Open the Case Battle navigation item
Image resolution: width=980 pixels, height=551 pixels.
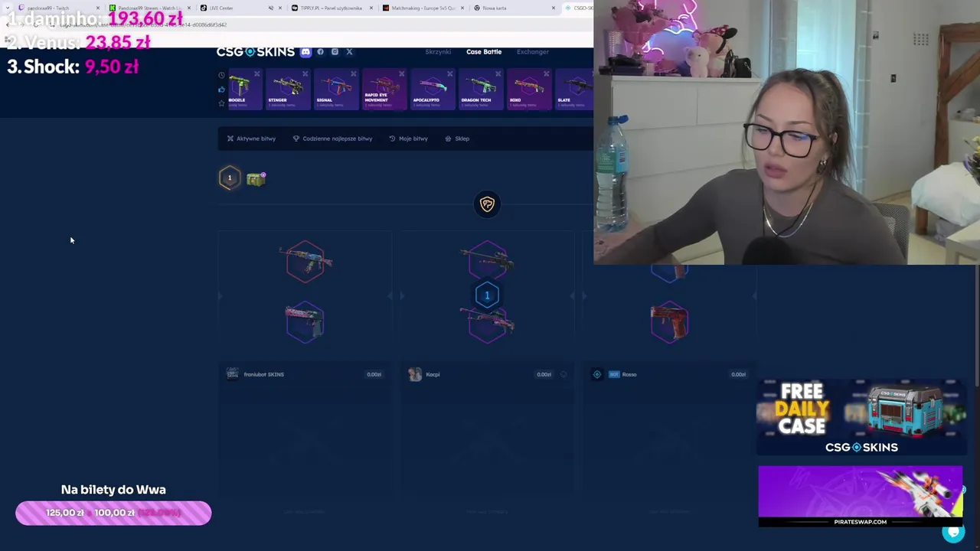coord(484,52)
